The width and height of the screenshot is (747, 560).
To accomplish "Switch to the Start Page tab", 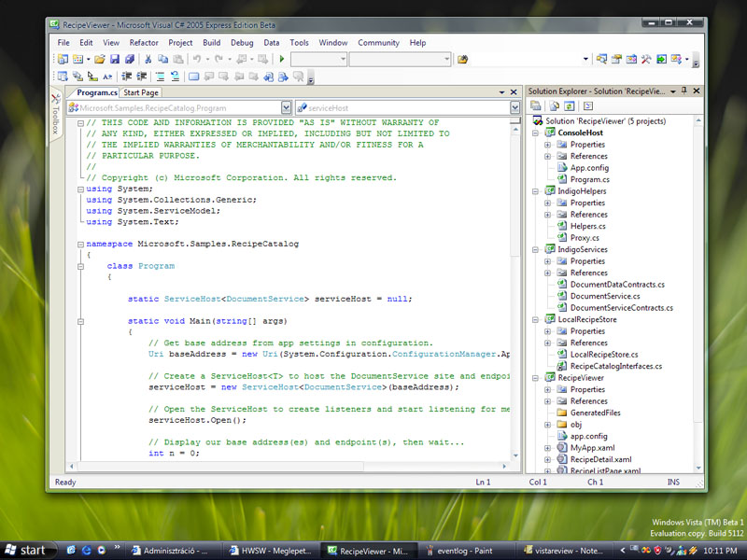I will click(141, 92).
